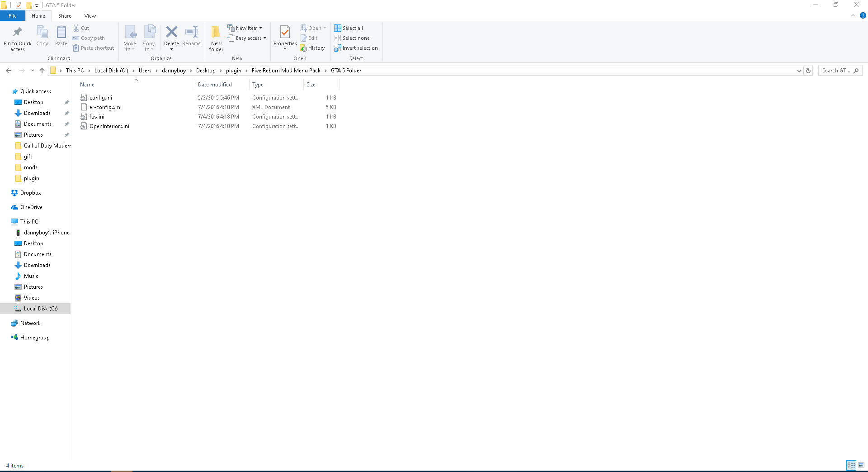
Task: Cut the selected item
Action: pos(81,28)
